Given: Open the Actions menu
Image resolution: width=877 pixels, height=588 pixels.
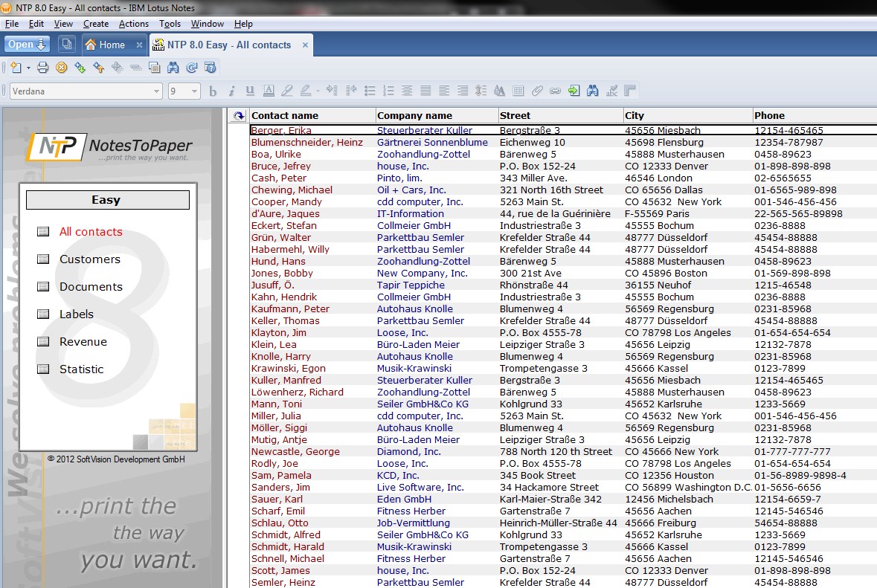Looking at the screenshot, I should click(134, 24).
